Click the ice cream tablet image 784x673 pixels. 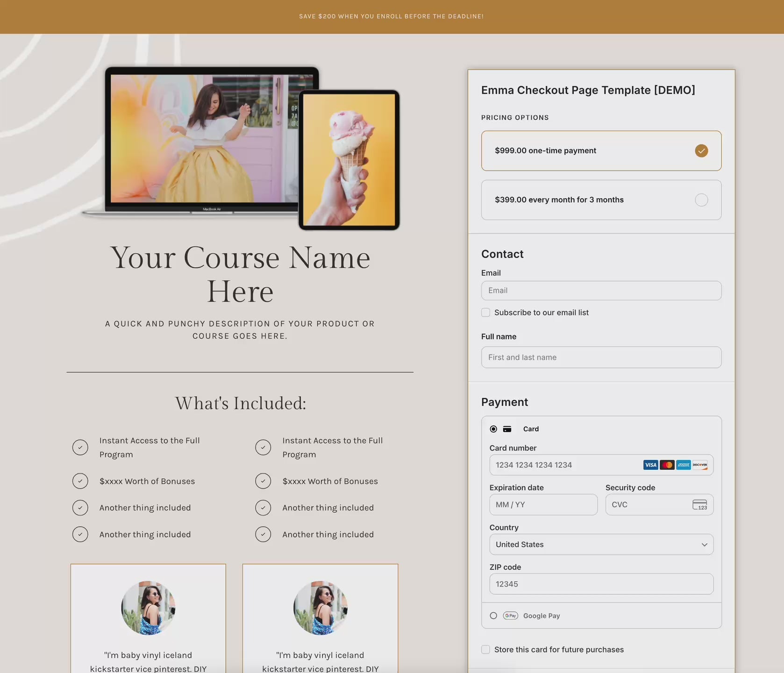349,160
